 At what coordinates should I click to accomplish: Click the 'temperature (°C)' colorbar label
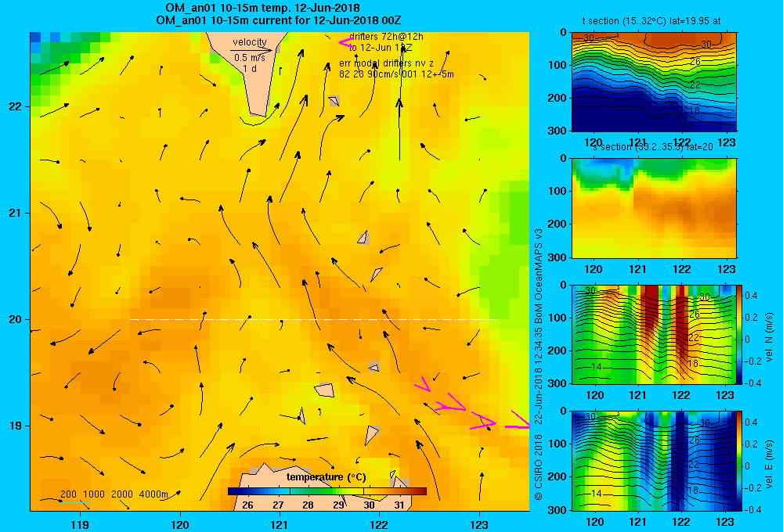click(326, 477)
